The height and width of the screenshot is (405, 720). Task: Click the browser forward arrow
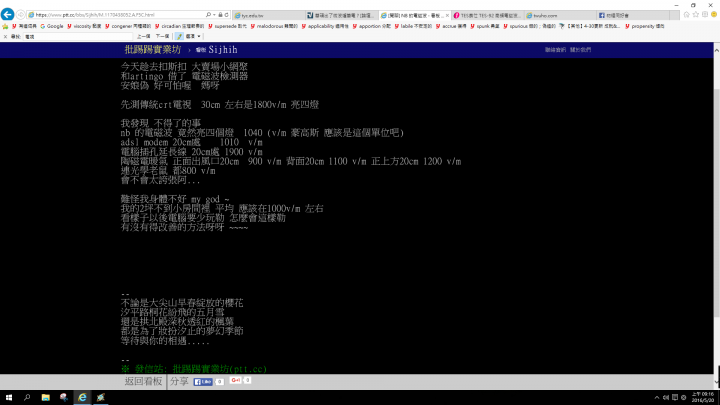(21, 15)
